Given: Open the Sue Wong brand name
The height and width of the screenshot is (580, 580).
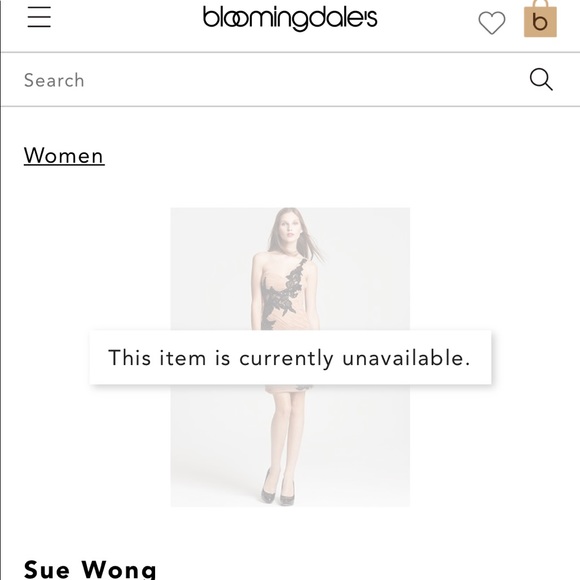Looking at the screenshot, I should (90, 569).
